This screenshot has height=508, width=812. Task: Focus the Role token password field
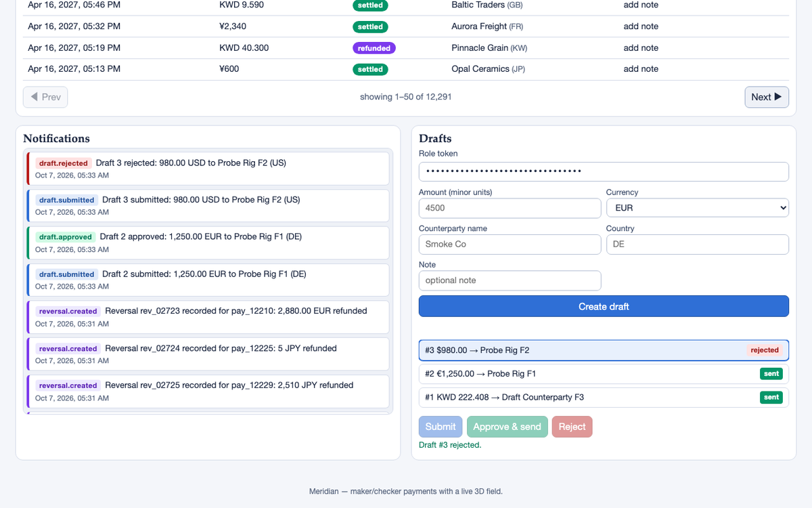[604, 171]
